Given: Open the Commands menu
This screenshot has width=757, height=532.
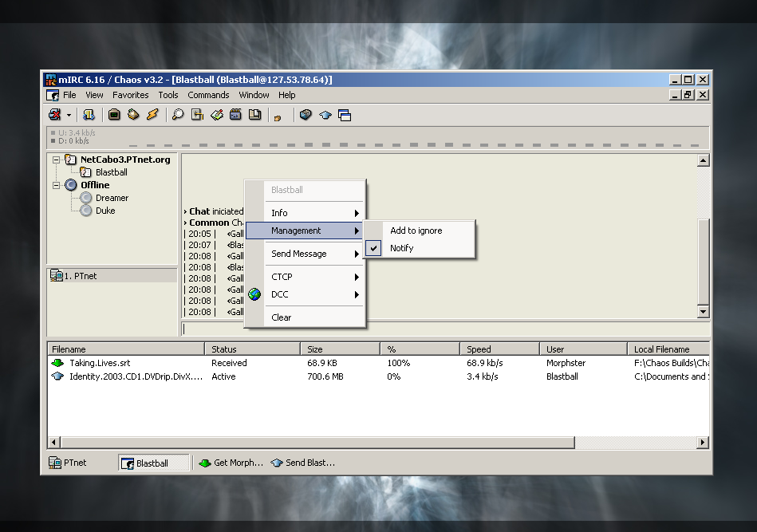Looking at the screenshot, I should click(208, 95).
